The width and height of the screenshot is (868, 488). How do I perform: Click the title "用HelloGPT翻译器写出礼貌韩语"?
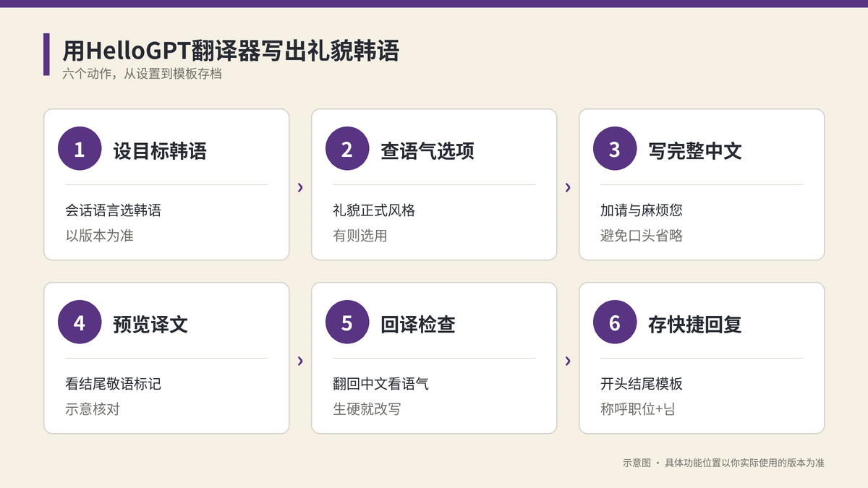point(231,51)
